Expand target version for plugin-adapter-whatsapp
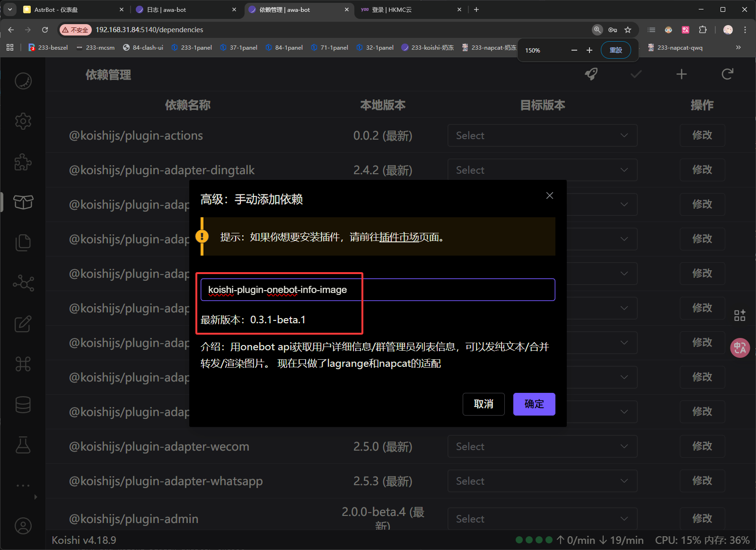Viewport: 756px width, 550px height. pos(542,481)
